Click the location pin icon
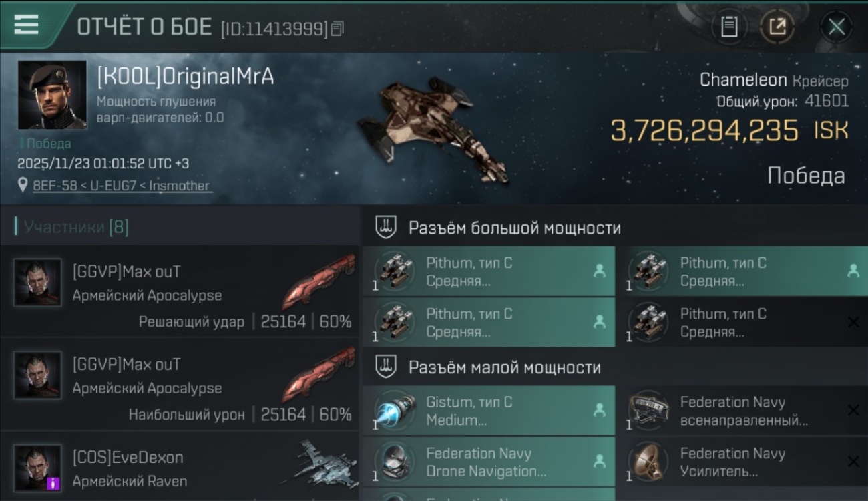 23,185
